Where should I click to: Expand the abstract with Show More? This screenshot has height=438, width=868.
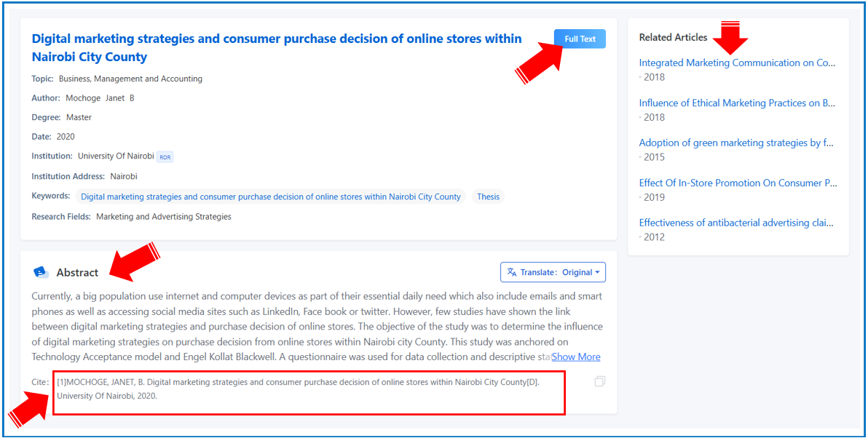(x=576, y=357)
